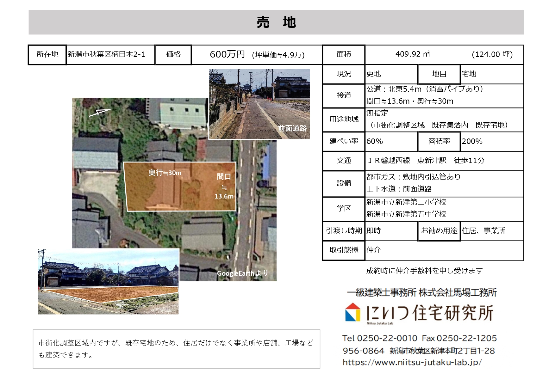Click the GoogleEarthより caption on the map

pos(242,273)
